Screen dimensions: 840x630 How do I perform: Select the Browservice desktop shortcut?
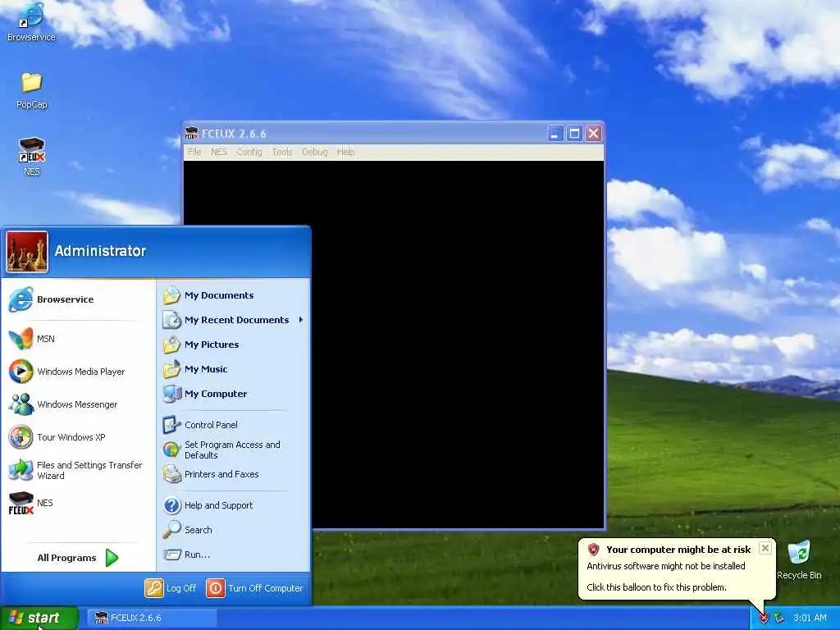(x=31, y=22)
